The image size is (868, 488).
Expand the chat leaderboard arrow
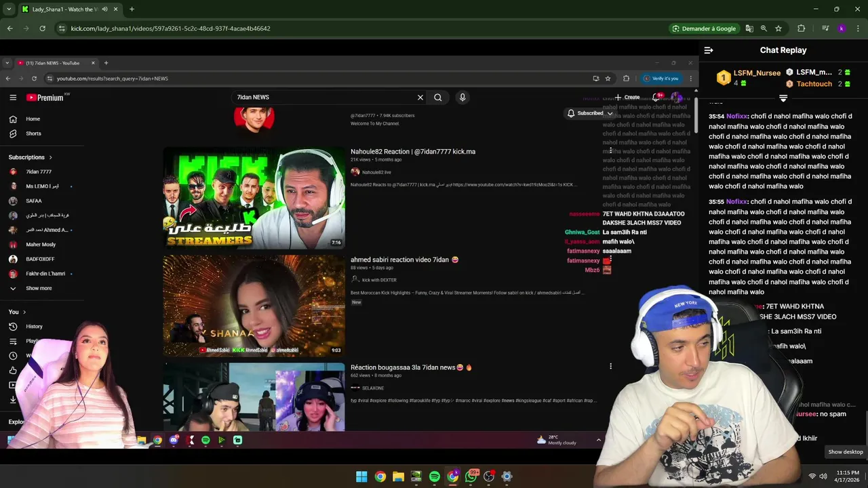tap(783, 99)
